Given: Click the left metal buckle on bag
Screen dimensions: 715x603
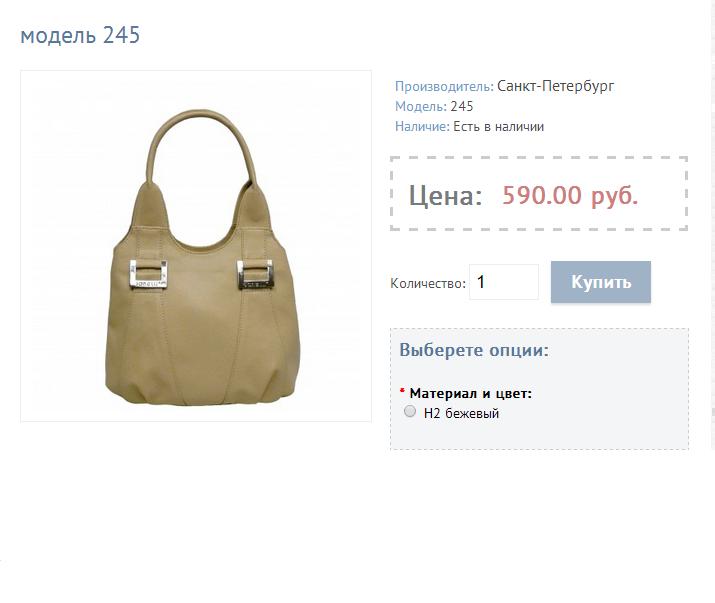Looking at the screenshot, I should point(149,274).
